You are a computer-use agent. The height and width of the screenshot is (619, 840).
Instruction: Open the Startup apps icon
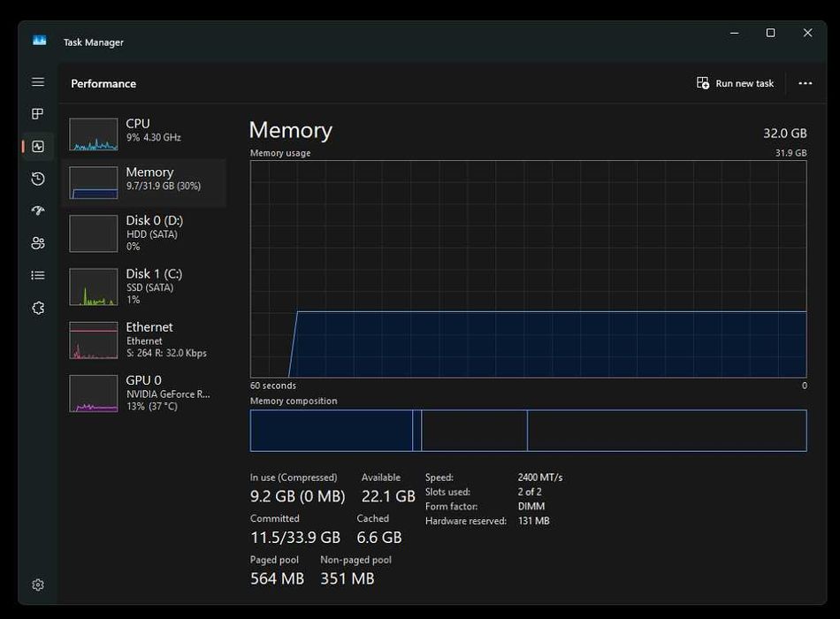click(38, 211)
